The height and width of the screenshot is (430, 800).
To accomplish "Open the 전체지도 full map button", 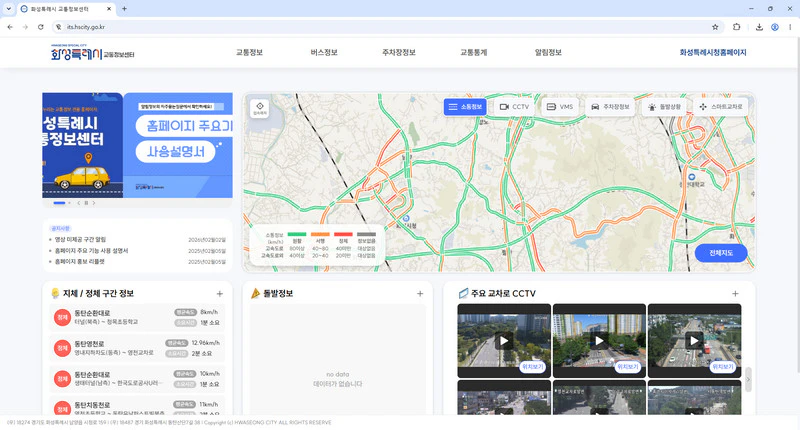I will (x=721, y=253).
